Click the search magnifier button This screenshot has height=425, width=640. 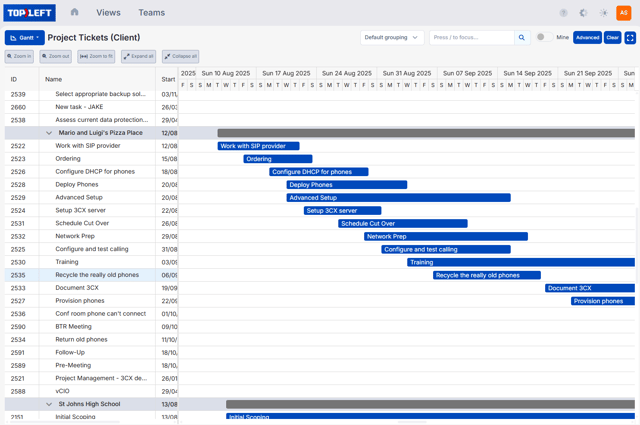(522, 38)
